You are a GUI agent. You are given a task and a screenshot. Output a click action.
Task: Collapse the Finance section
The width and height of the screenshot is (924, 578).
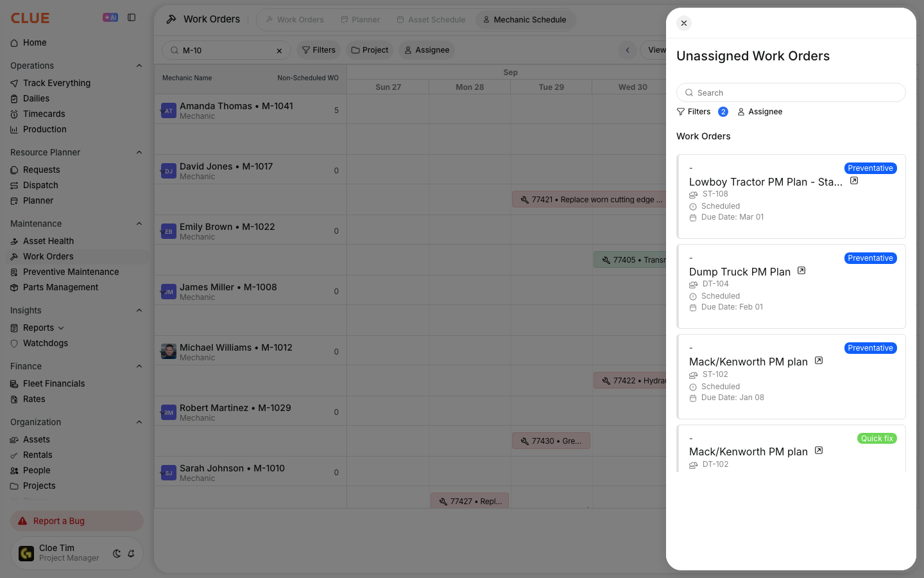[139, 366]
